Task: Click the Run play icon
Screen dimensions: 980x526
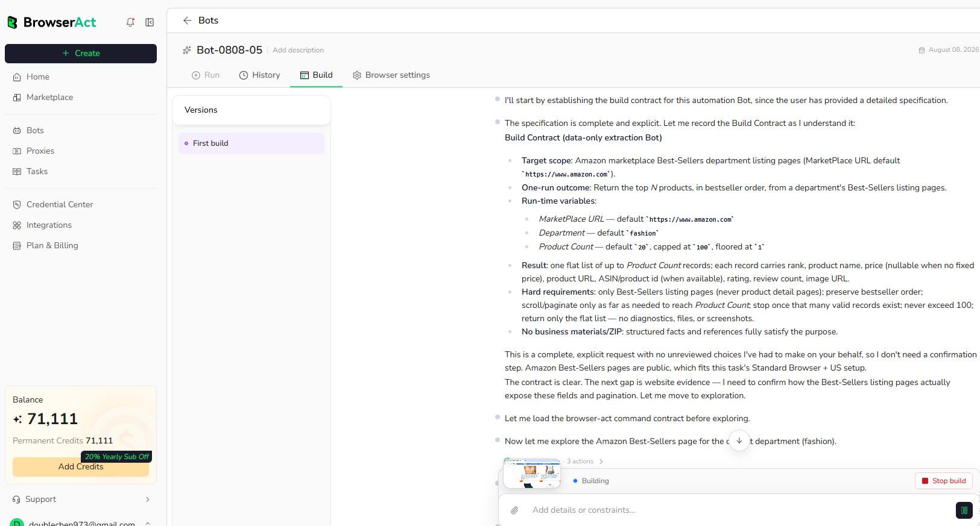Action: point(196,75)
